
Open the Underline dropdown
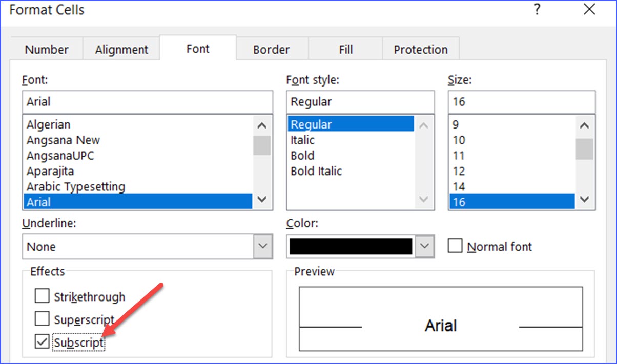[263, 246]
